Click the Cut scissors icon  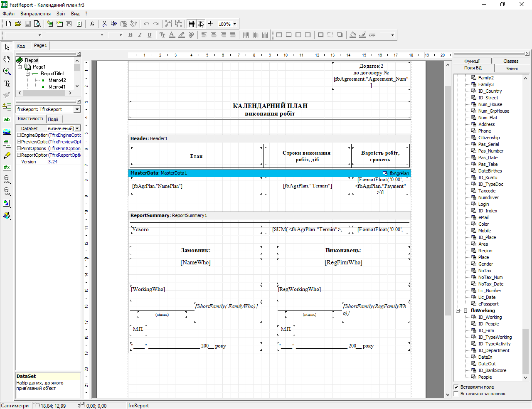(104, 24)
